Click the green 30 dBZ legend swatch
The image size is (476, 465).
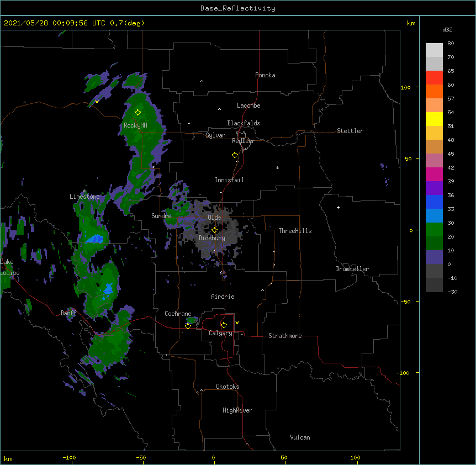434,230
